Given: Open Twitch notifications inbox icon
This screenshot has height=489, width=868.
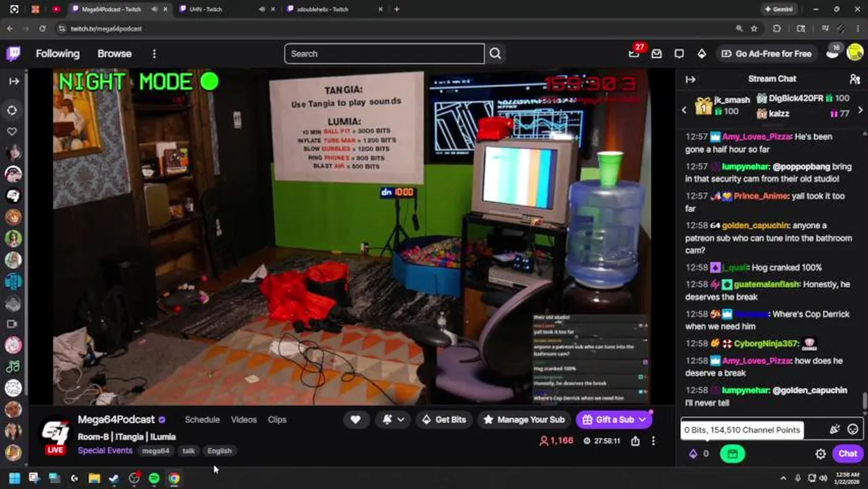Looking at the screenshot, I should (657, 54).
